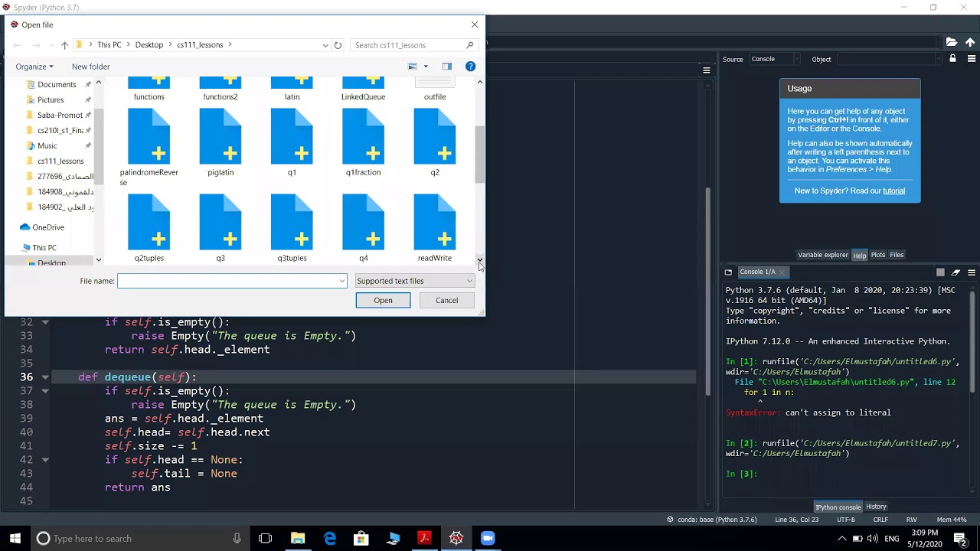Open the Adobe Acrobat taskbar icon
Image resolution: width=980 pixels, height=551 pixels.
coord(424,538)
